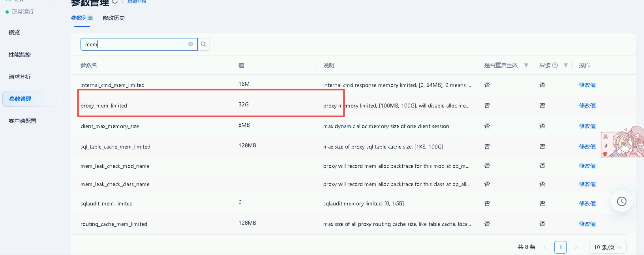
Task: Click the floating clock history icon
Action: pos(622,202)
